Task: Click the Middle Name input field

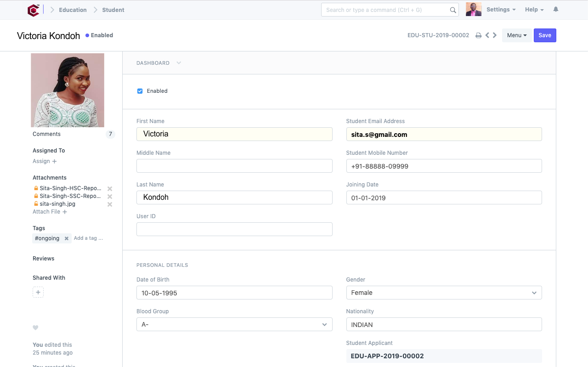Action: click(x=234, y=166)
